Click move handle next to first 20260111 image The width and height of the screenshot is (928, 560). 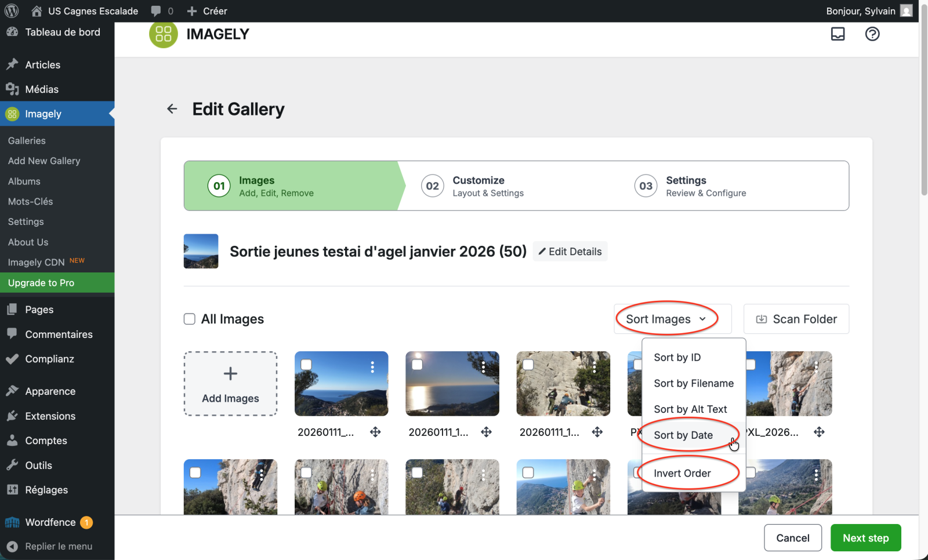pos(375,432)
